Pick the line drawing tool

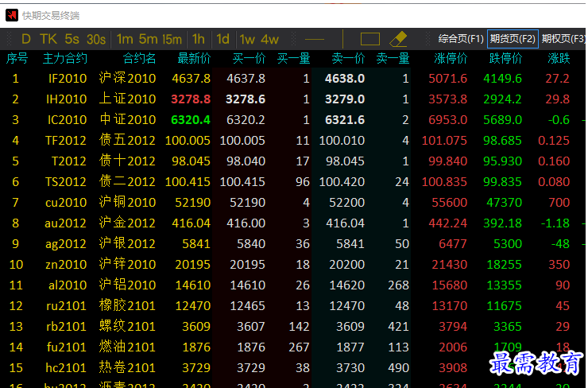(x=314, y=39)
